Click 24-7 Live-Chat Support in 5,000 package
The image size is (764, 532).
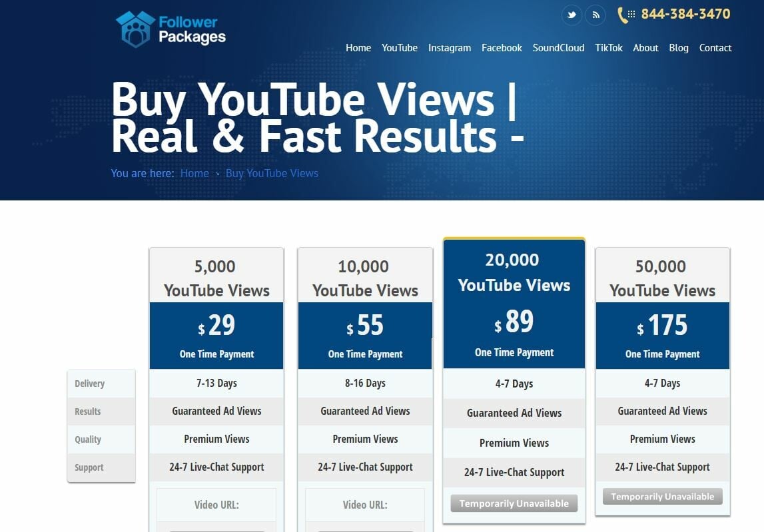point(216,467)
